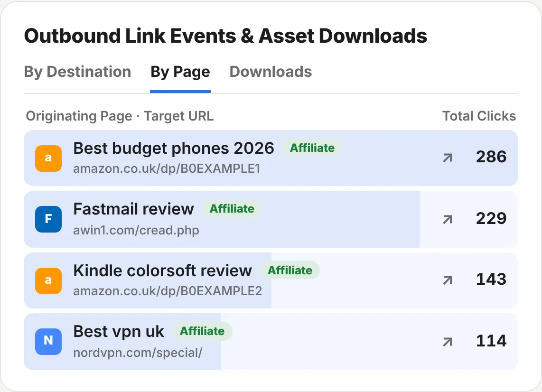Open the Best budget phones 2026 page title
Screen dimensions: 542x392
pyautogui.click(x=174, y=148)
